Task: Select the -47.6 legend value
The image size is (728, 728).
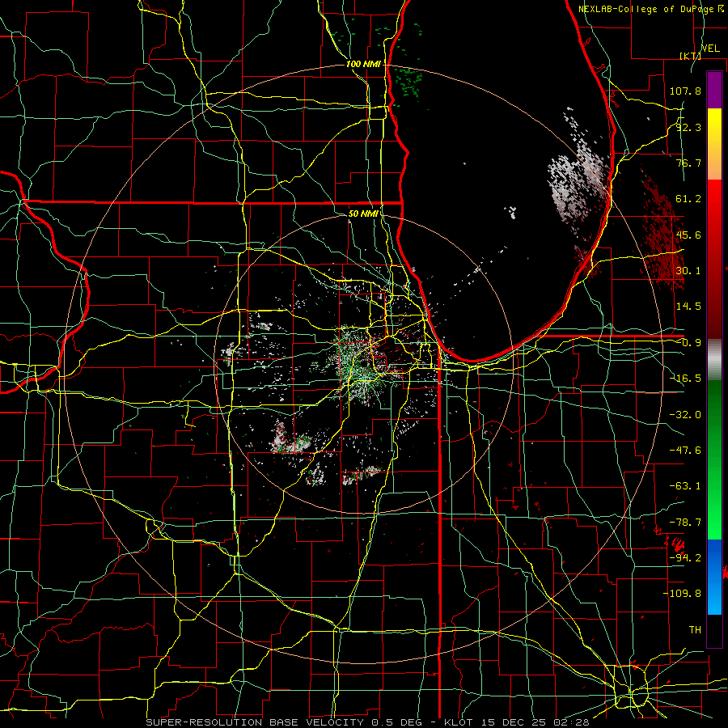Action: pos(685,451)
